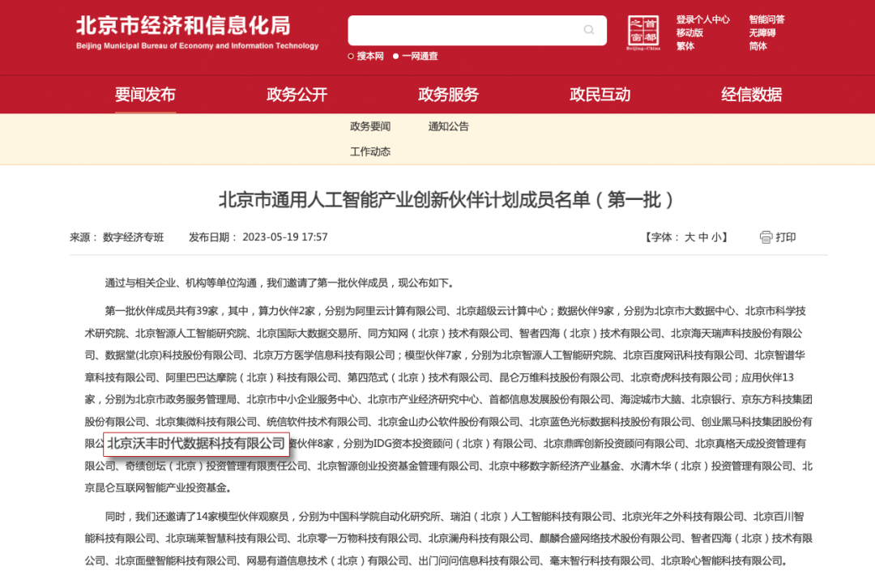Set font size to 小

tap(716, 237)
